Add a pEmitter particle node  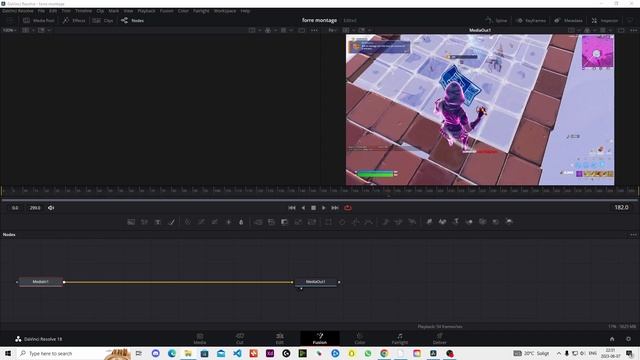385,222
